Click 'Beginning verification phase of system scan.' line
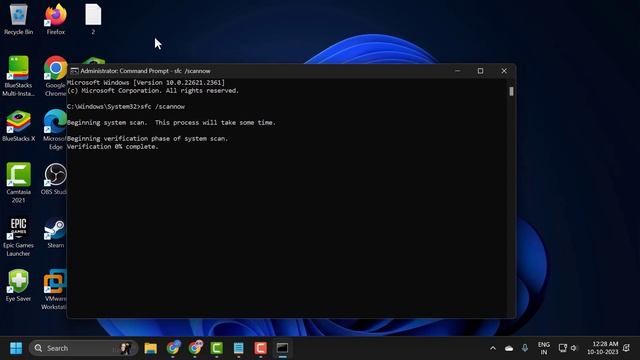 147,139
